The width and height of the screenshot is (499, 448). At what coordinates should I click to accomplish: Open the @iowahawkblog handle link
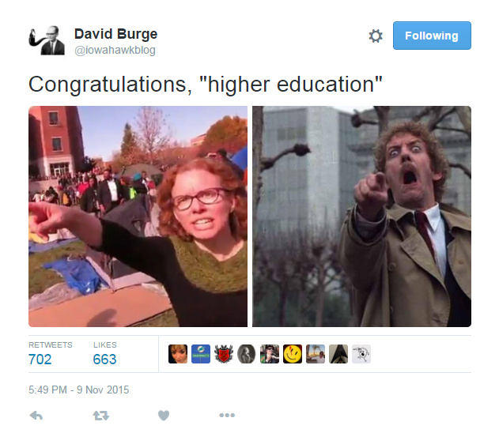click(115, 51)
